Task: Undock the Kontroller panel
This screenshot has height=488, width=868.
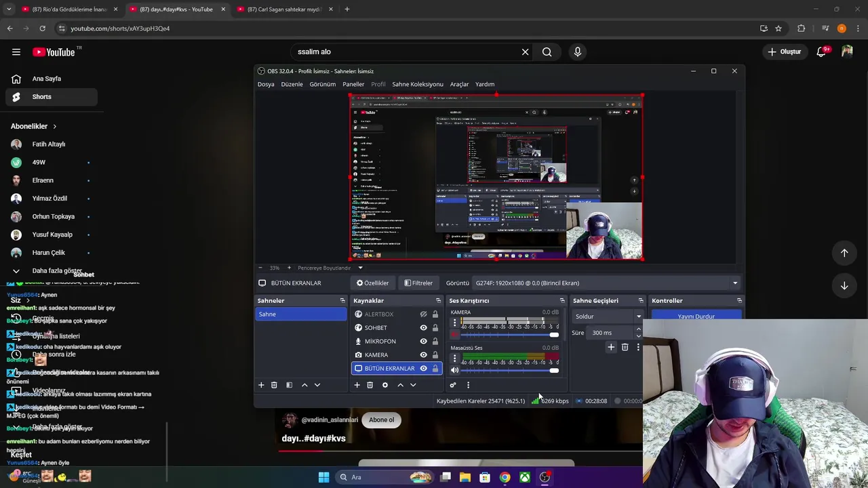Action: 739,300
